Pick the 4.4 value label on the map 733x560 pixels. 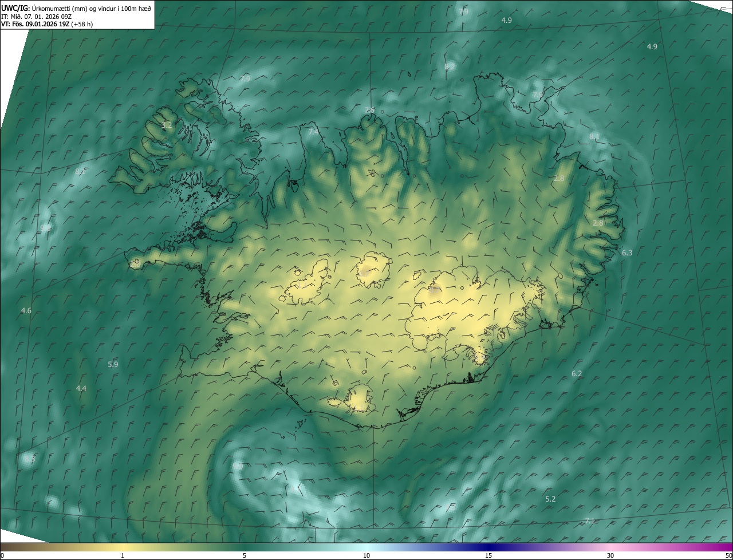click(x=81, y=389)
